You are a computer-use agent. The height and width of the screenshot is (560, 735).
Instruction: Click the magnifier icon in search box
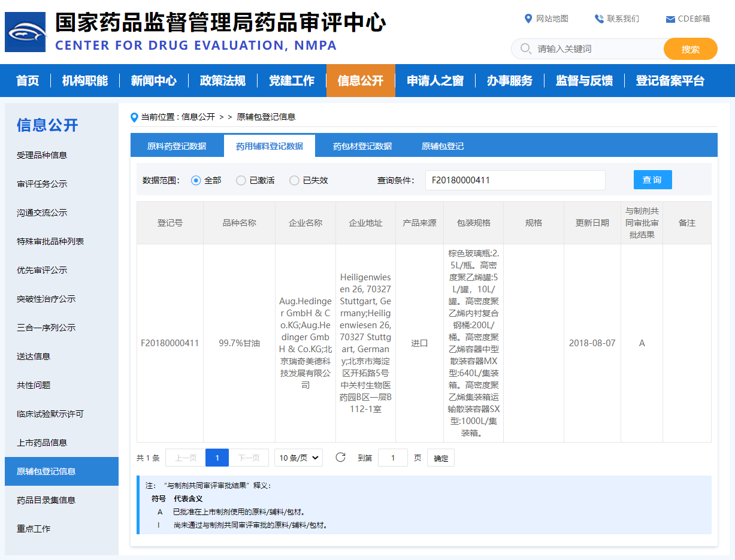(526, 49)
